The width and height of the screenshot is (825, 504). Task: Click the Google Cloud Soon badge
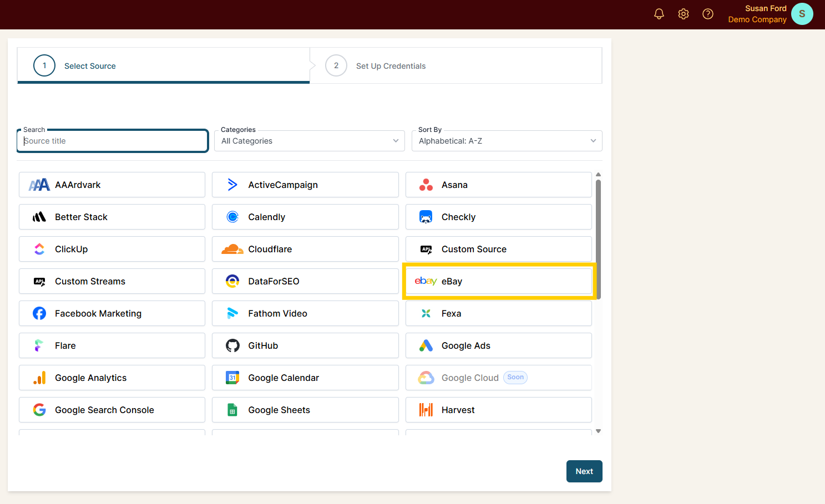[x=515, y=377]
